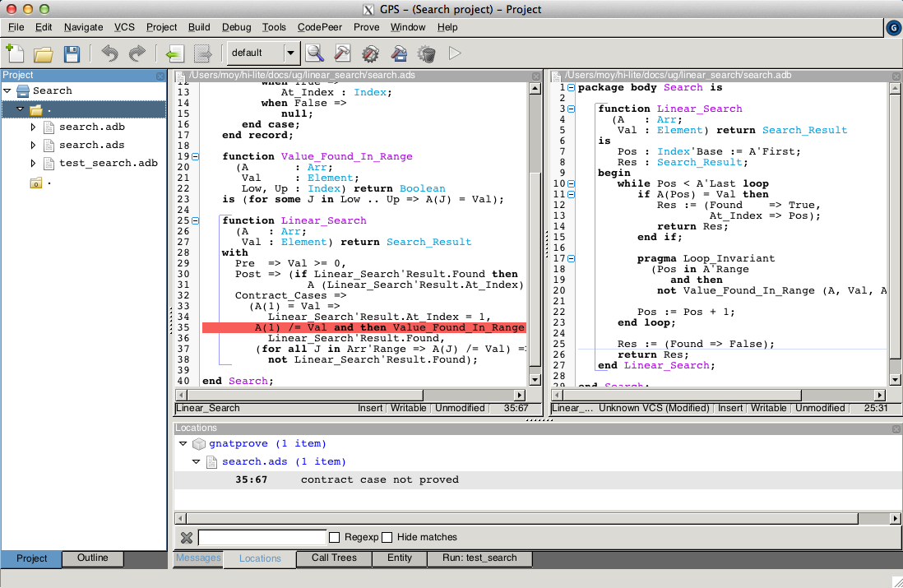The image size is (903, 588).
Task: Switch to the Call Trees tab
Action: (334, 558)
